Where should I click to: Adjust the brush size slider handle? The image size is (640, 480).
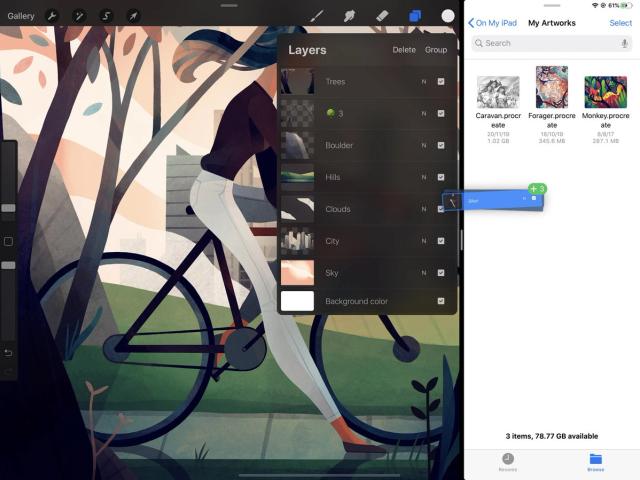coord(8,208)
